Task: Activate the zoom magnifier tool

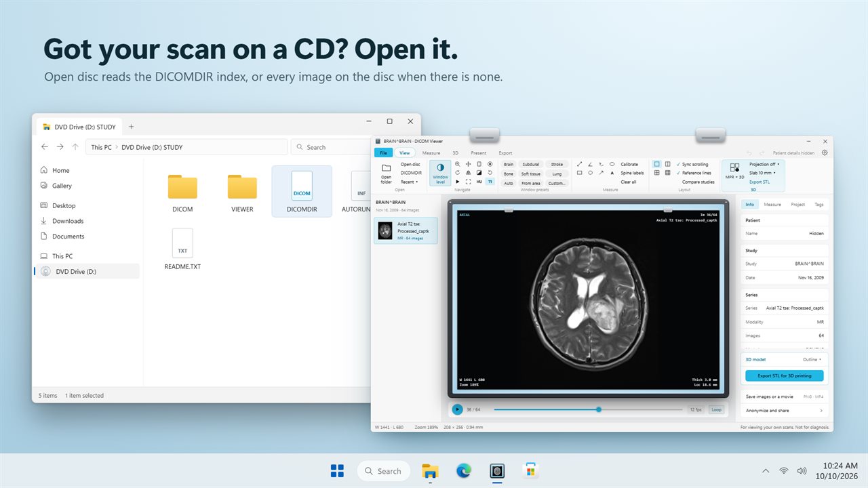Action: [x=458, y=164]
